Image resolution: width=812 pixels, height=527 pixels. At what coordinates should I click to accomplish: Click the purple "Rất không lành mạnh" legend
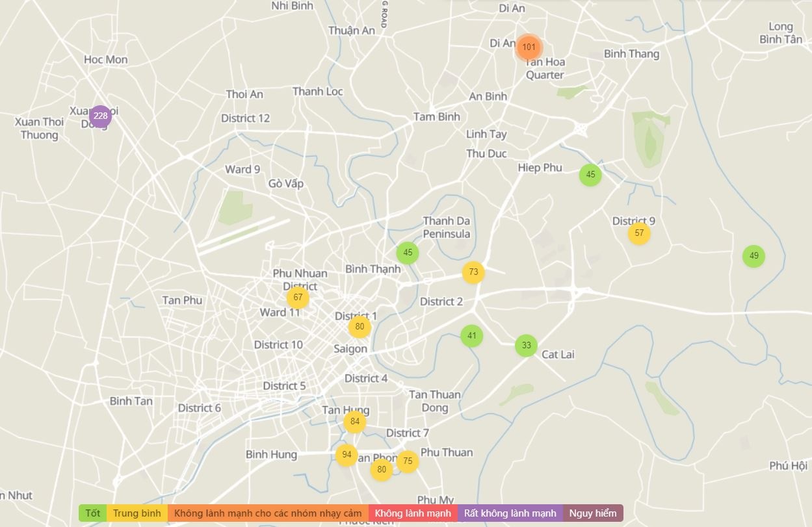(510, 513)
